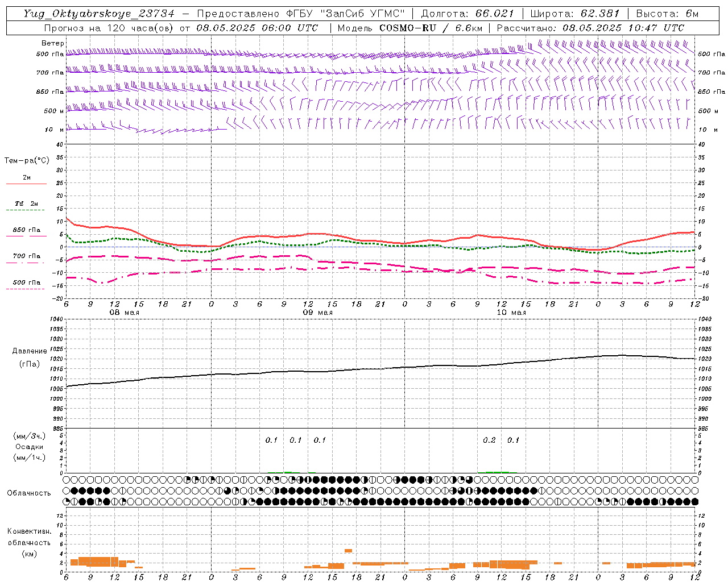Viewport: 728px width, 582px height.
Task: Select the Прогноз на 120 часа(ов) header text
Action: tap(110, 28)
